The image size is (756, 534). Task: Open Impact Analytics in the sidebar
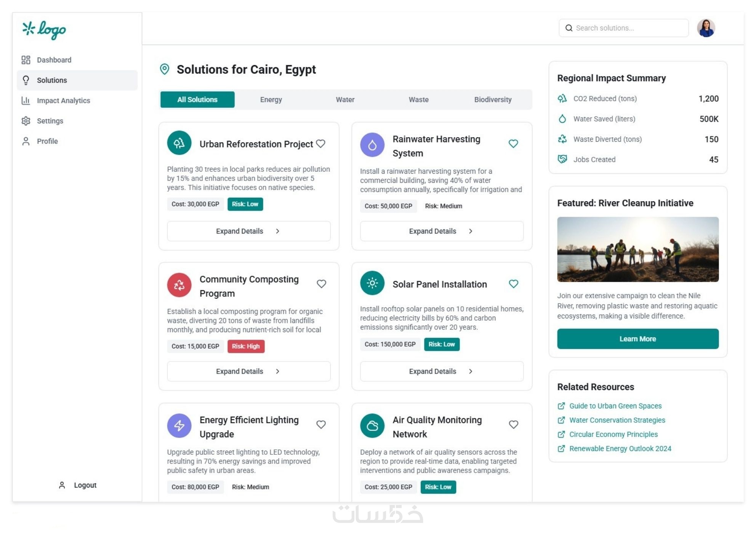click(63, 101)
